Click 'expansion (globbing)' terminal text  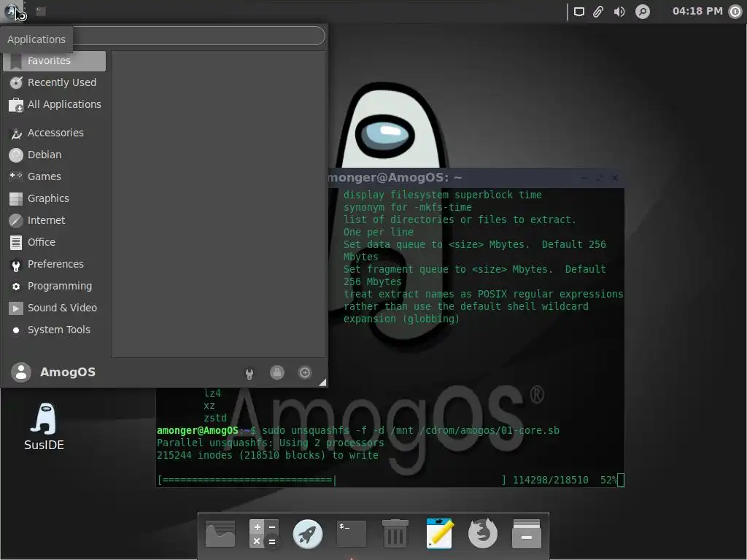401,319
